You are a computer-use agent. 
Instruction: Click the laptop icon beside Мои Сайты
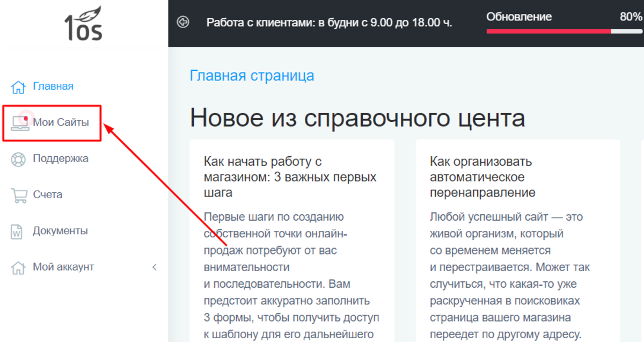tap(20, 123)
